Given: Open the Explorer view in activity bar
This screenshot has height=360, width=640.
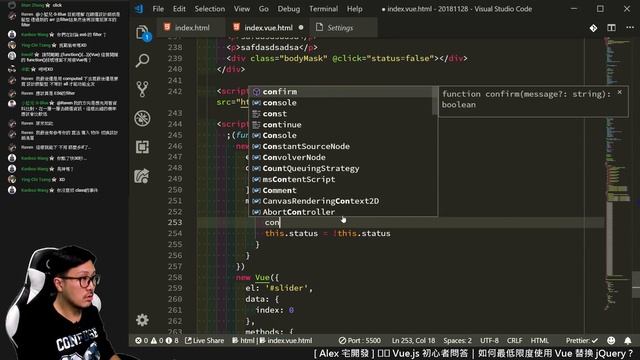Looking at the screenshot, I should (142, 33).
